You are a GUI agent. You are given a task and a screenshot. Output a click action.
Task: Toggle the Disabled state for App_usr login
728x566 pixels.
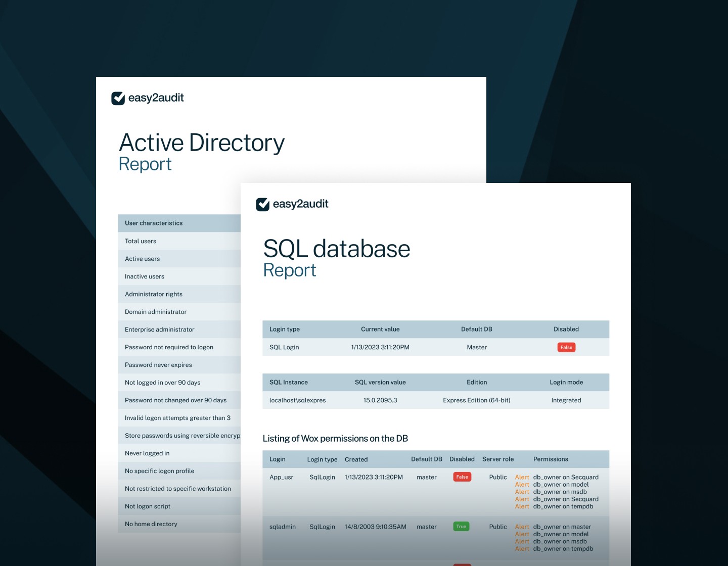[x=462, y=477]
